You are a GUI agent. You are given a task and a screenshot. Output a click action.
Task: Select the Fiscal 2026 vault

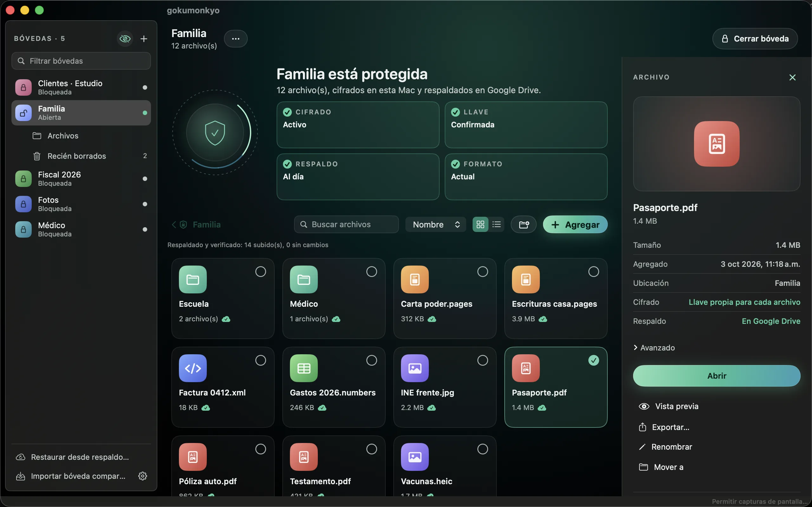[x=81, y=179]
